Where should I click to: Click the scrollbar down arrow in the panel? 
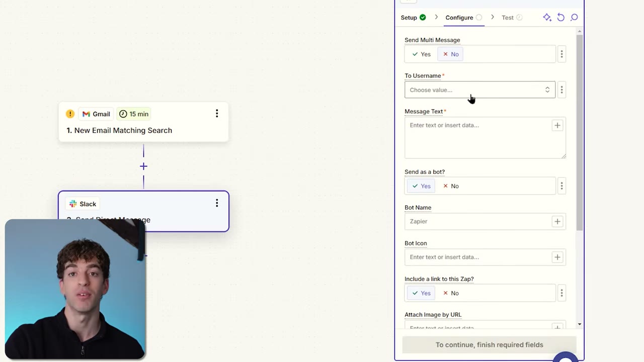[x=580, y=325]
